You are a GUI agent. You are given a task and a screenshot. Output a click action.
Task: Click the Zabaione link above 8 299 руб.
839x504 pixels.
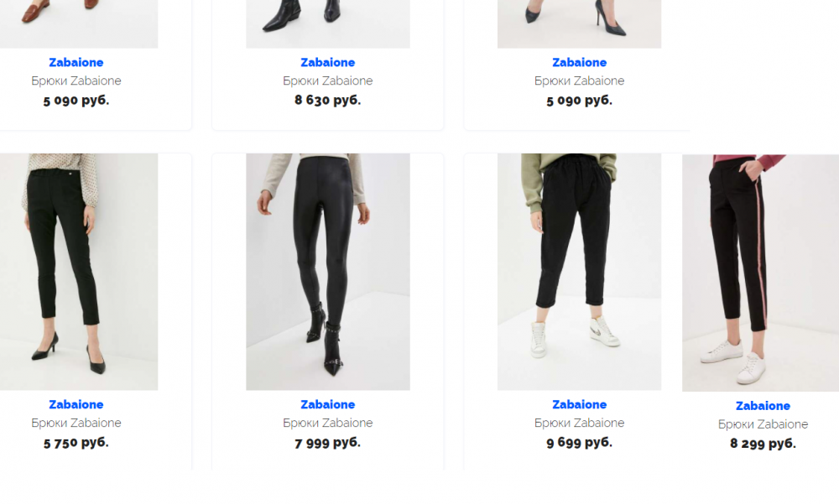(x=763, y=406)
